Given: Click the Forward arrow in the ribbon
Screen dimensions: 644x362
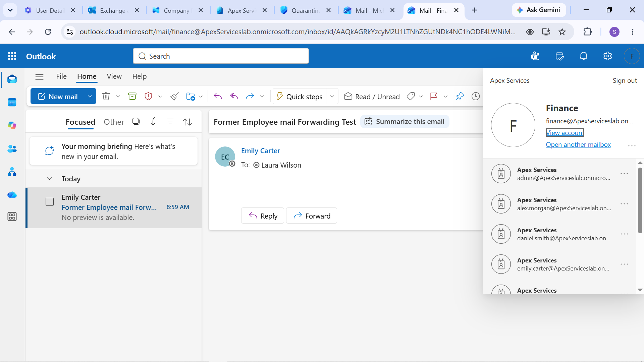Looking at the screenshot, I should (250, 97).
